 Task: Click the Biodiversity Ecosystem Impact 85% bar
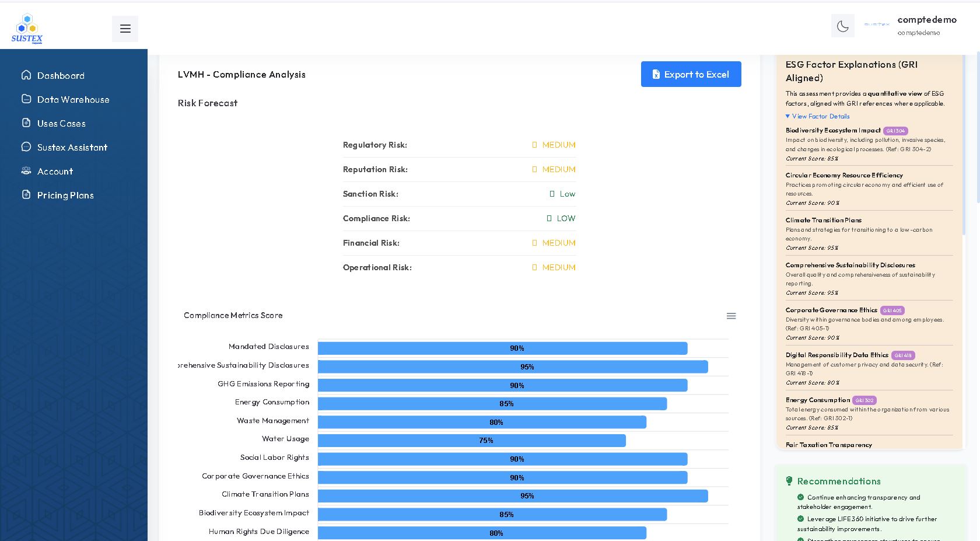tap(492, 515)
